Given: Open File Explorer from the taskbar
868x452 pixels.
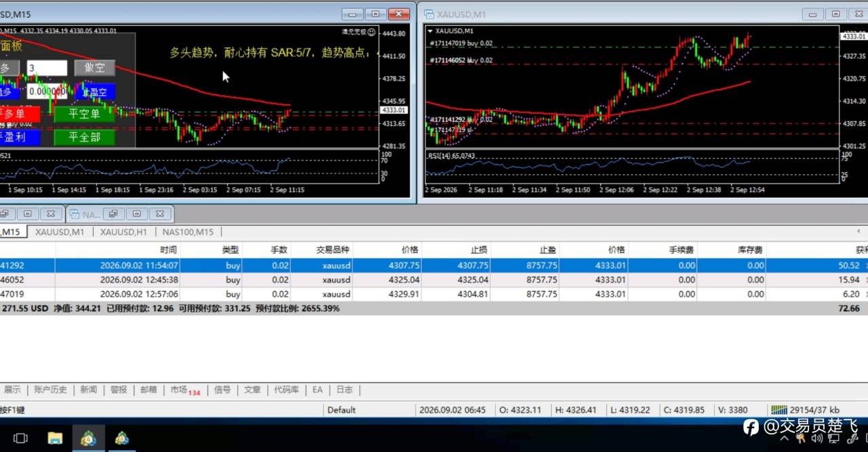Looking at the screenshot, I should 56,438.
